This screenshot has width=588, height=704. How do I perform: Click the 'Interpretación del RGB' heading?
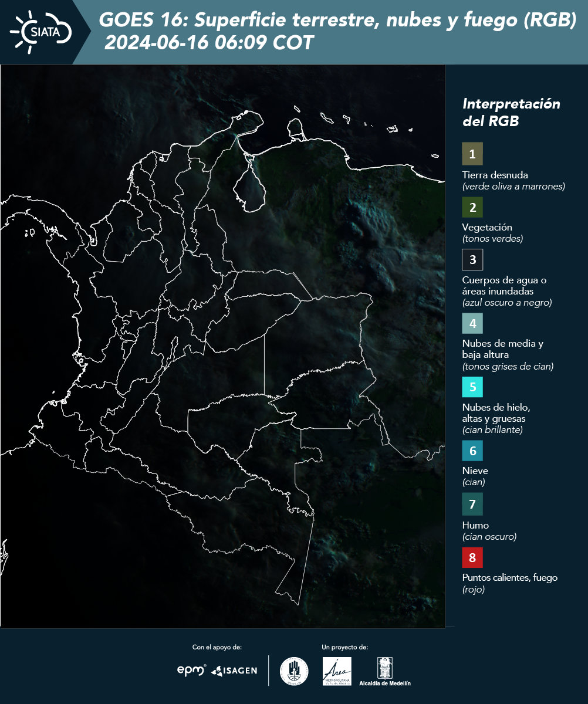(511, 113)
